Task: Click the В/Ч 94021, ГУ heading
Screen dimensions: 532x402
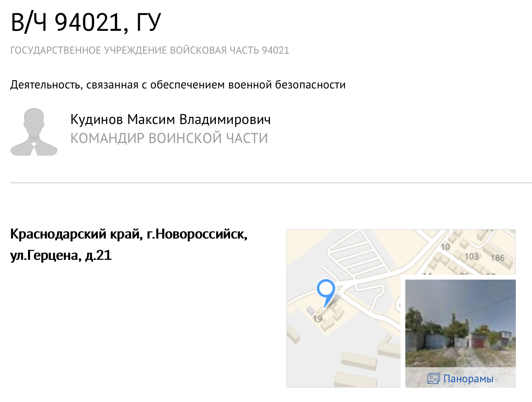Action: [x=86, y=23]
